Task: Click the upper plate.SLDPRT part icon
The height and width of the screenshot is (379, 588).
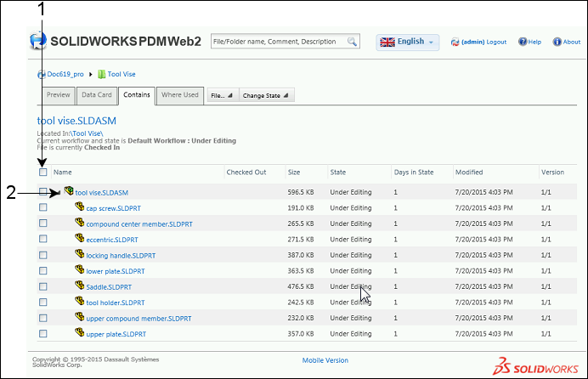Action: (x=80, y=332)
